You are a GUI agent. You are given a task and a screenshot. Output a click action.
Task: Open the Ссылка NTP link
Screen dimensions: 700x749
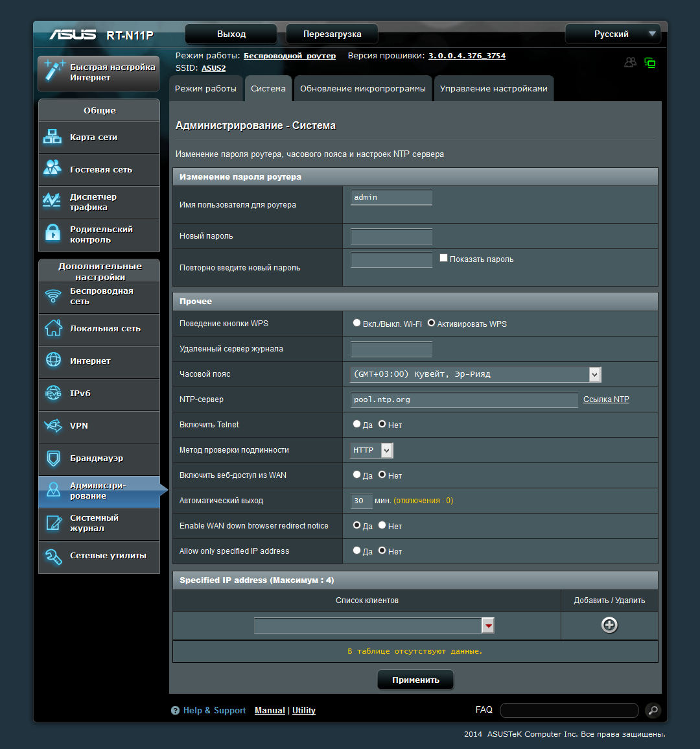(606, 399)
